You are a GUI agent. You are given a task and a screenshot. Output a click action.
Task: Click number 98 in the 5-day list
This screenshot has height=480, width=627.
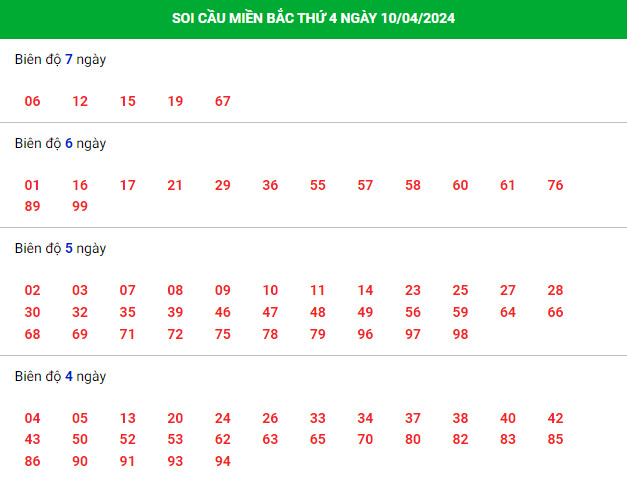460,334
